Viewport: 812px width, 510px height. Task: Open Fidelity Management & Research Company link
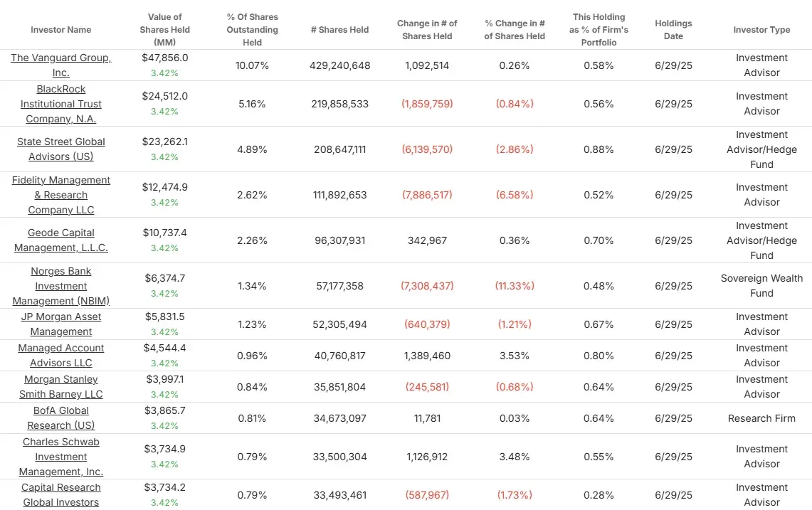tap(61, 195)
